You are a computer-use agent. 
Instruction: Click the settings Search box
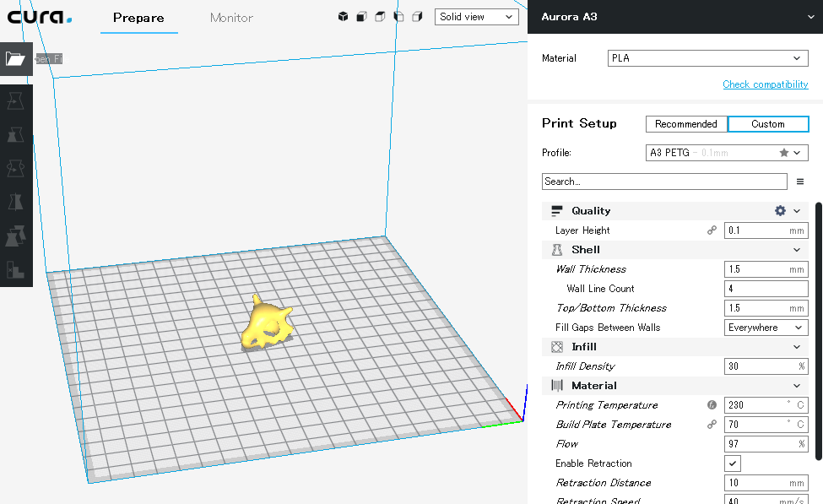coord(664,182)
